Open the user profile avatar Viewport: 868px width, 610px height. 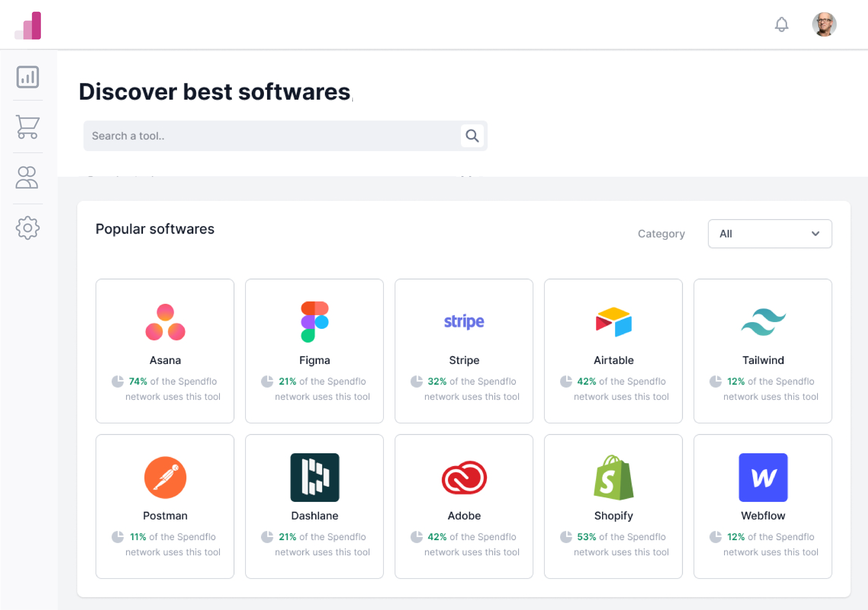tap(824, 25)
